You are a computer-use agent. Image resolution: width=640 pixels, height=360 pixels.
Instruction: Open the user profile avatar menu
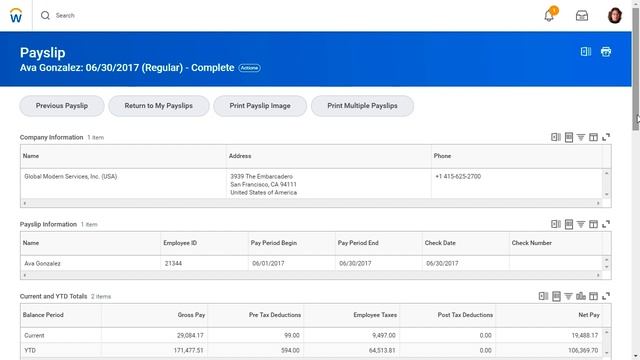pos(614,16)
